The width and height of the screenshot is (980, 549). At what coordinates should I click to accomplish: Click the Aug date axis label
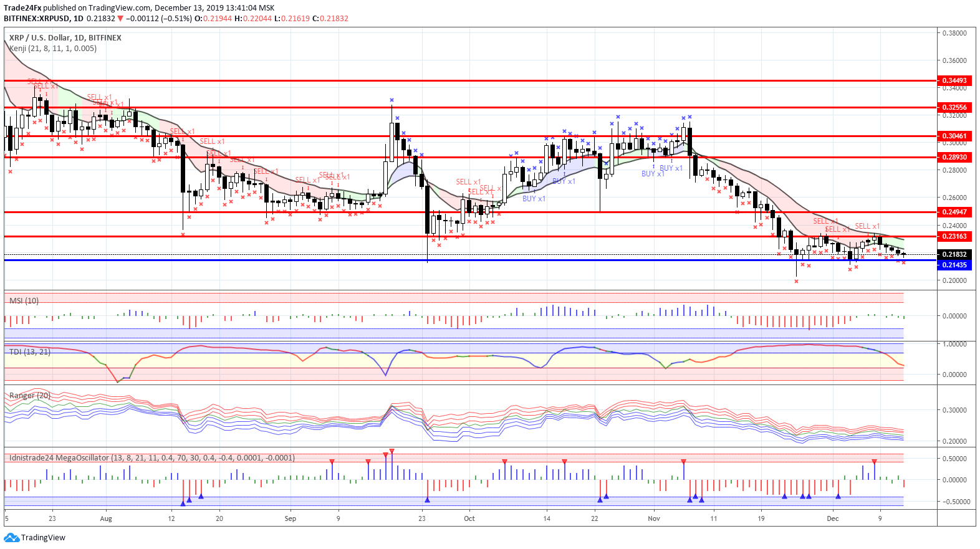(106, 518)
